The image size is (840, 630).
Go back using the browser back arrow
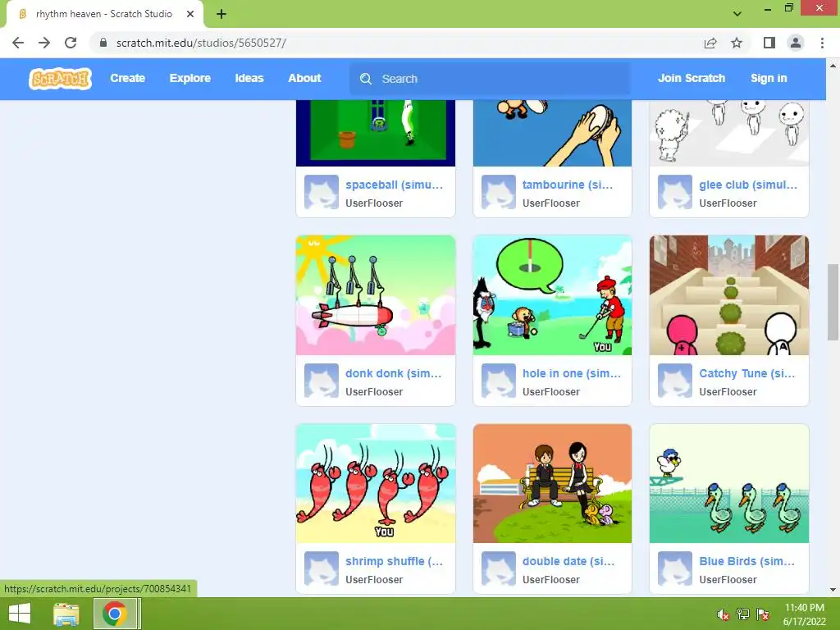click(x=18, y=43)
